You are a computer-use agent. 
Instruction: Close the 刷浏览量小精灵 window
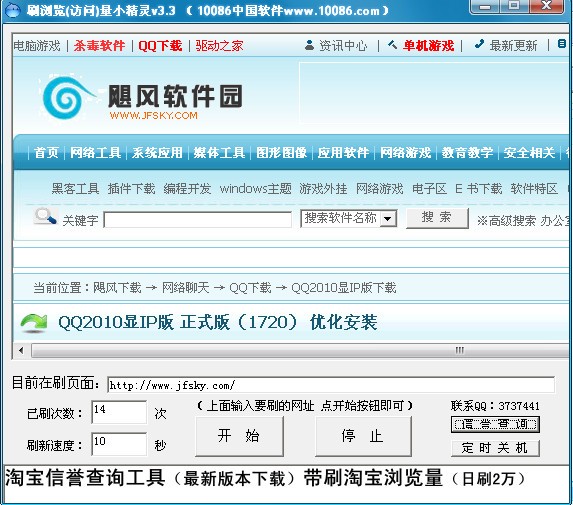(546, 6)
